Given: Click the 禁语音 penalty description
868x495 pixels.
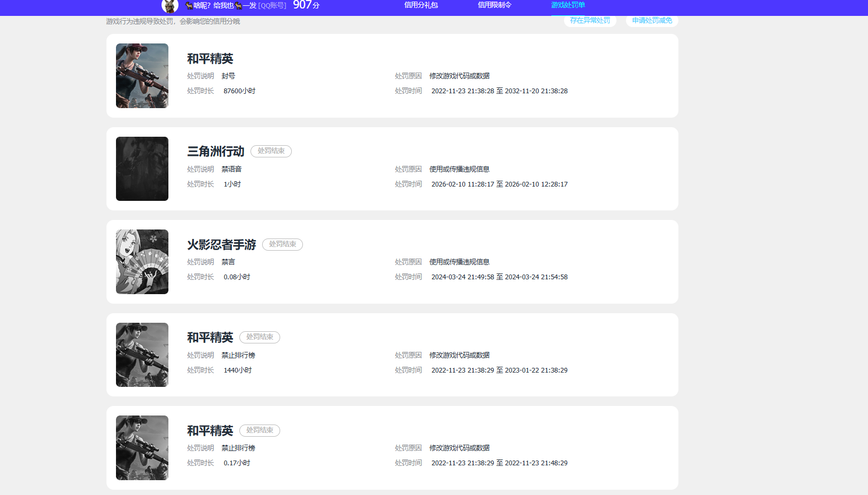Looking at the screenshot, I should pyautogui.click(x=231, y=169).
